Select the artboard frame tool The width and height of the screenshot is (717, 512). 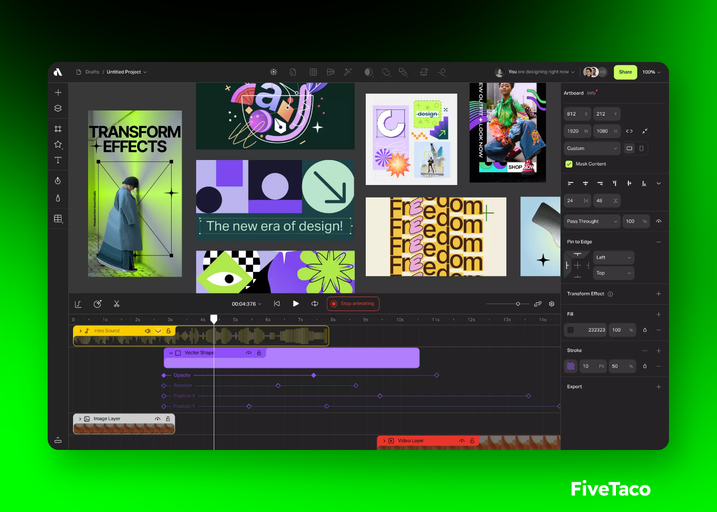point(58,129)
